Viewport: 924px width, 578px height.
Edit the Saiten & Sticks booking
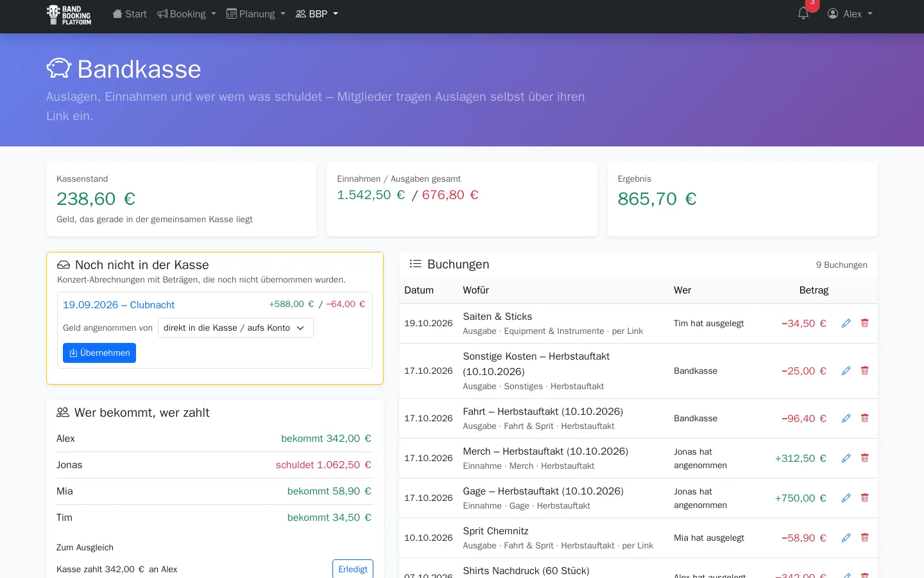click(x=846, y=323)
